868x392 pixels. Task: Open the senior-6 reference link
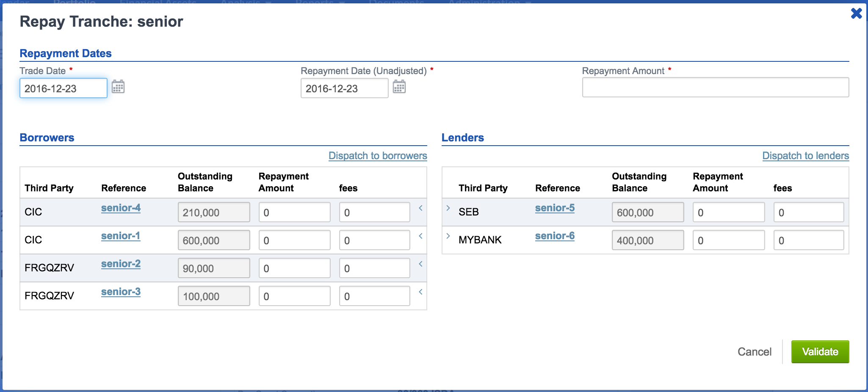click(x=555, y=236)
